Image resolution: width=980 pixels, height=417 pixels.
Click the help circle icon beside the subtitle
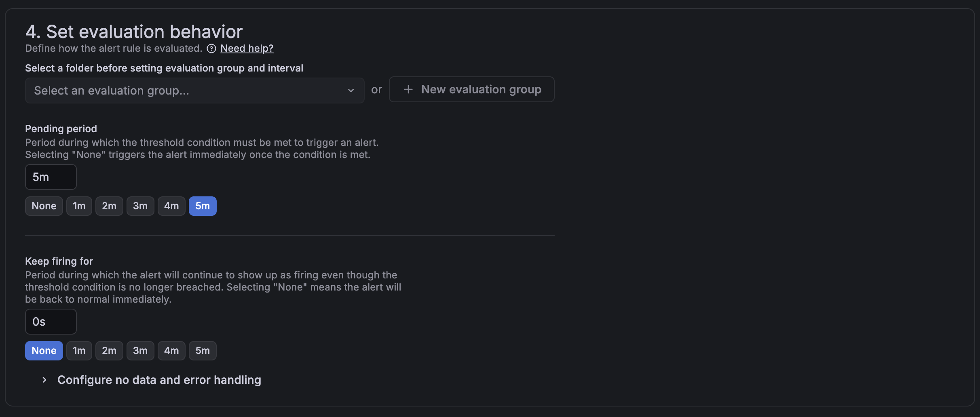[211, 48]
